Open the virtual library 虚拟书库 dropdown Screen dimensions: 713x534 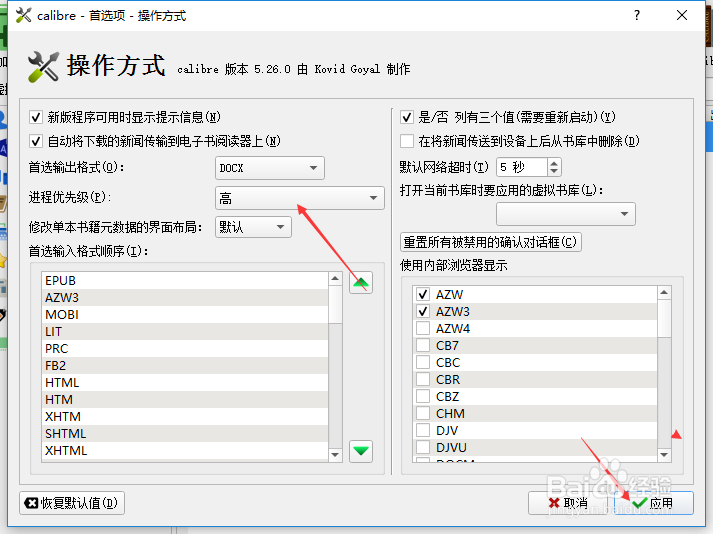tap(566, 214)
